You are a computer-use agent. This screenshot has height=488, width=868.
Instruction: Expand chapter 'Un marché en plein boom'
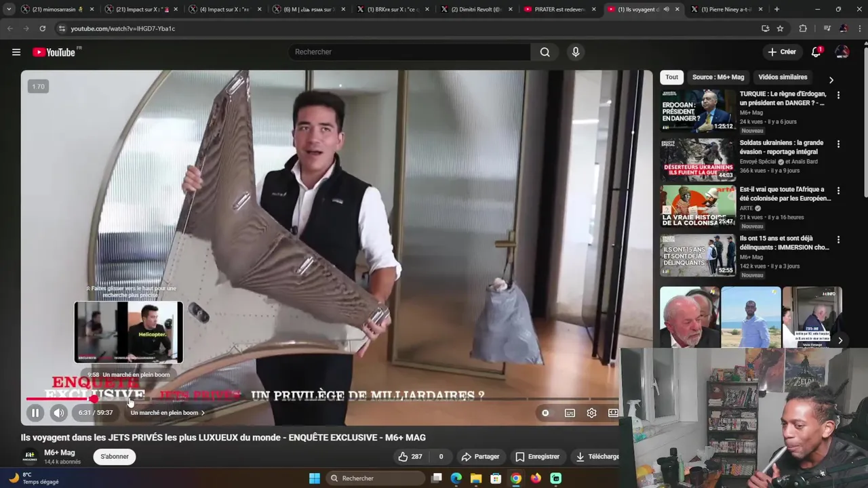[167, 413]
